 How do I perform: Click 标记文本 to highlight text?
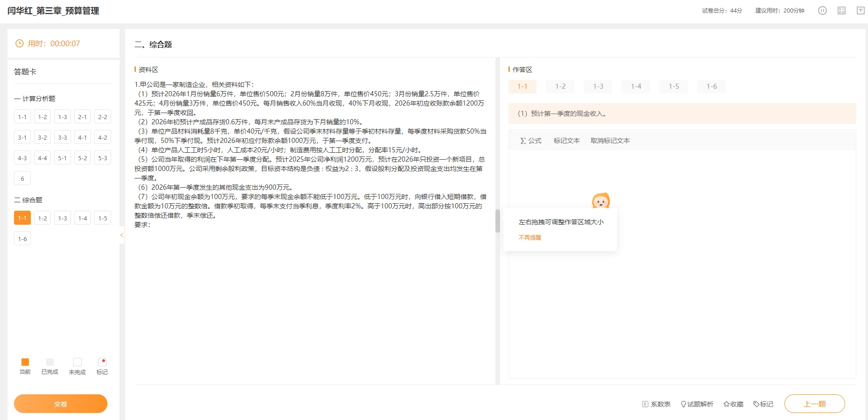(566, 141)
